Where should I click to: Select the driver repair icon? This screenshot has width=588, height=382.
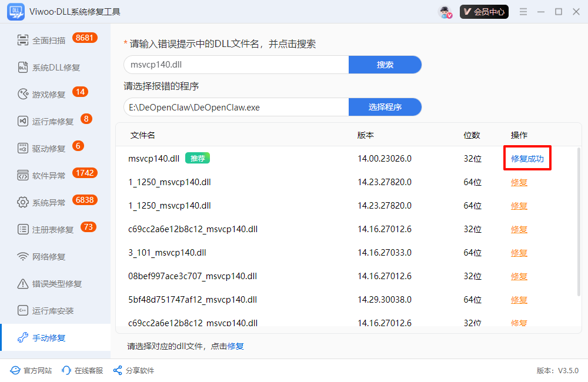(x=23, y=149)
